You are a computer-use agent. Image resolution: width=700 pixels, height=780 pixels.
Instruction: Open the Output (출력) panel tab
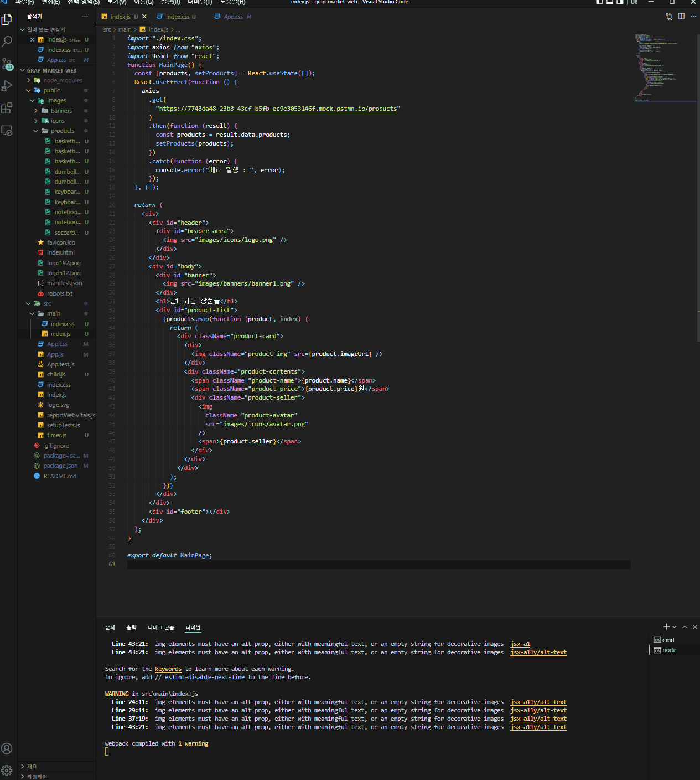[x=131, y=628]
